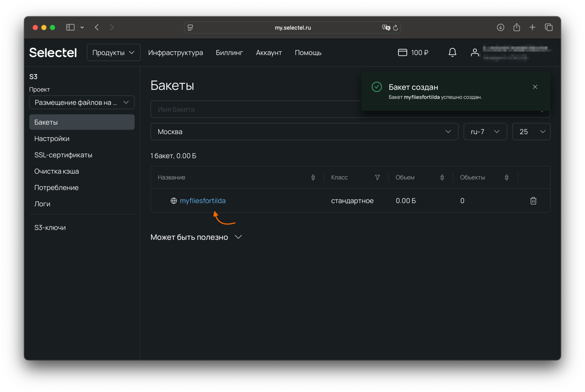Open the Москва region dropdown
The width and height of the screenshot is (585, 392).
coord(304,132)
